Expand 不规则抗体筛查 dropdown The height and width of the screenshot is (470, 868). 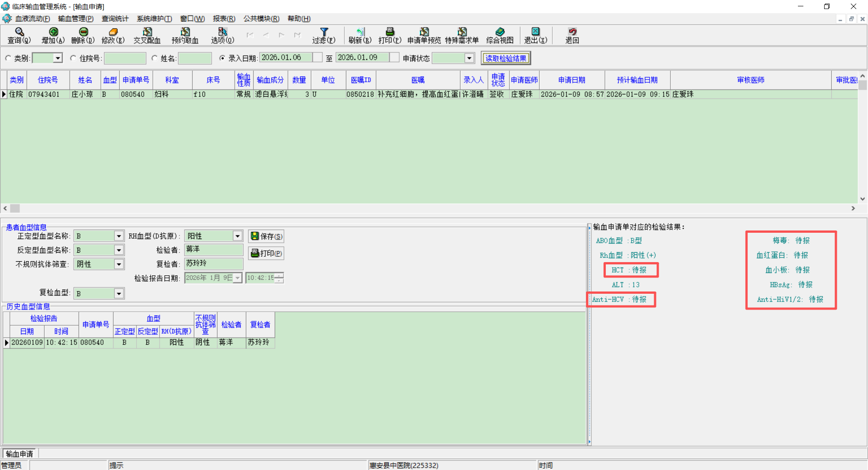[119, 264]
